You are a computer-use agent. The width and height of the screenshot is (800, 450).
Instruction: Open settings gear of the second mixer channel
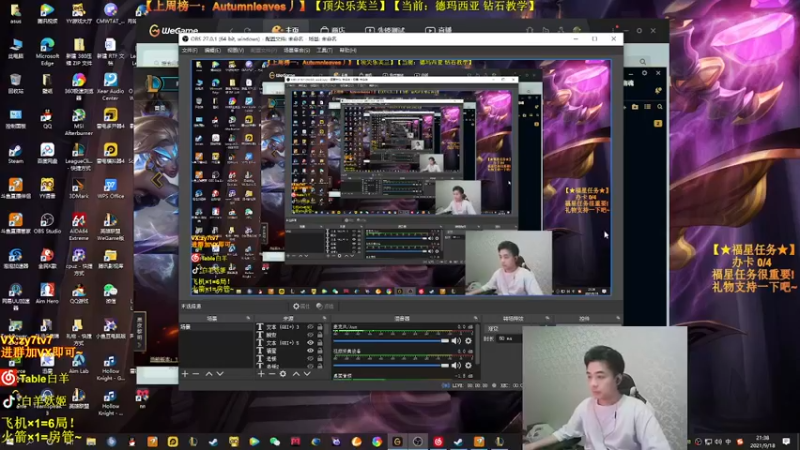(x=468, y=365)
